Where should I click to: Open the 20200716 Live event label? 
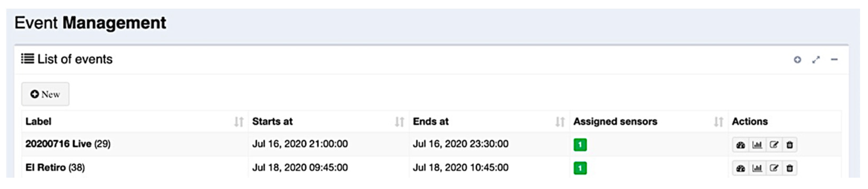58,144
